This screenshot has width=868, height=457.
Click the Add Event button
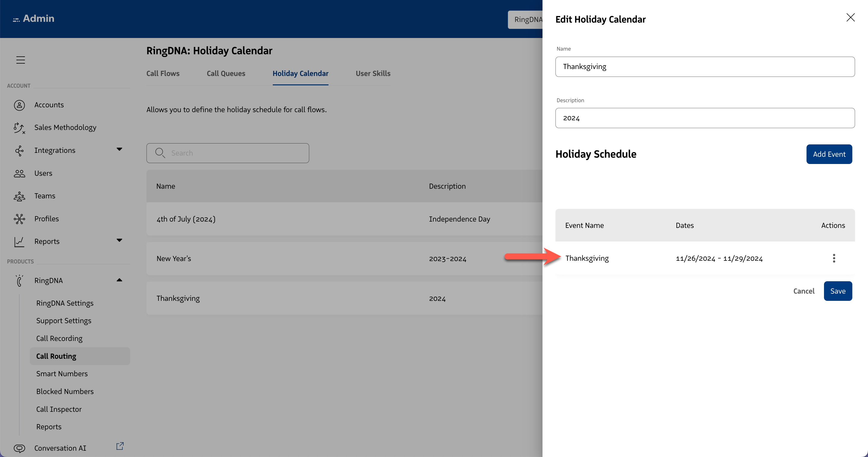[829, 154]
